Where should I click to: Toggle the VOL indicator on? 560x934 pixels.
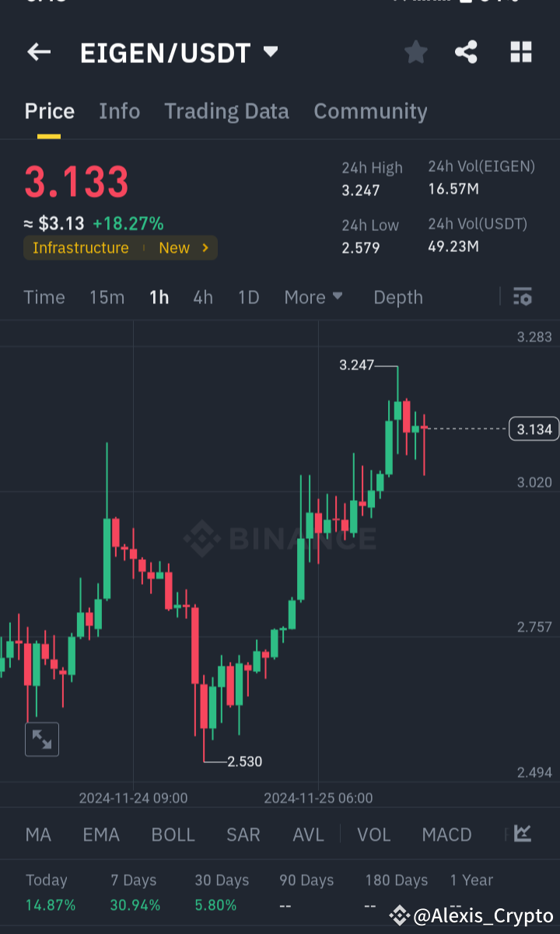click(373, 834)
